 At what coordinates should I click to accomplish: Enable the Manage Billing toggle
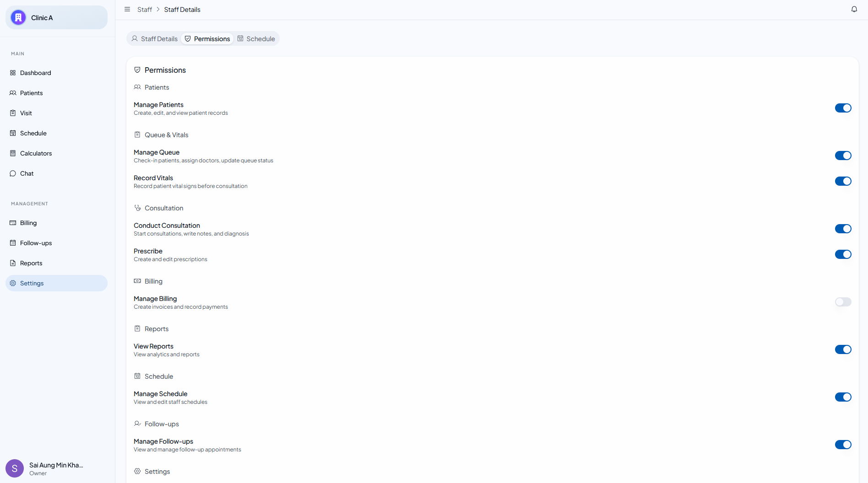(x=843, y=302)
